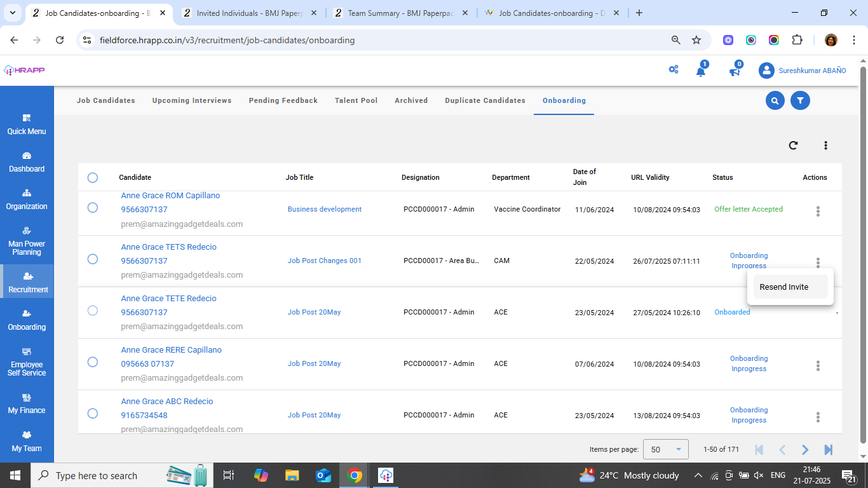The width and height of the screenshot is (868, 488).
Task: Open the notifications bell icon
Action: [x=700, y=71]
